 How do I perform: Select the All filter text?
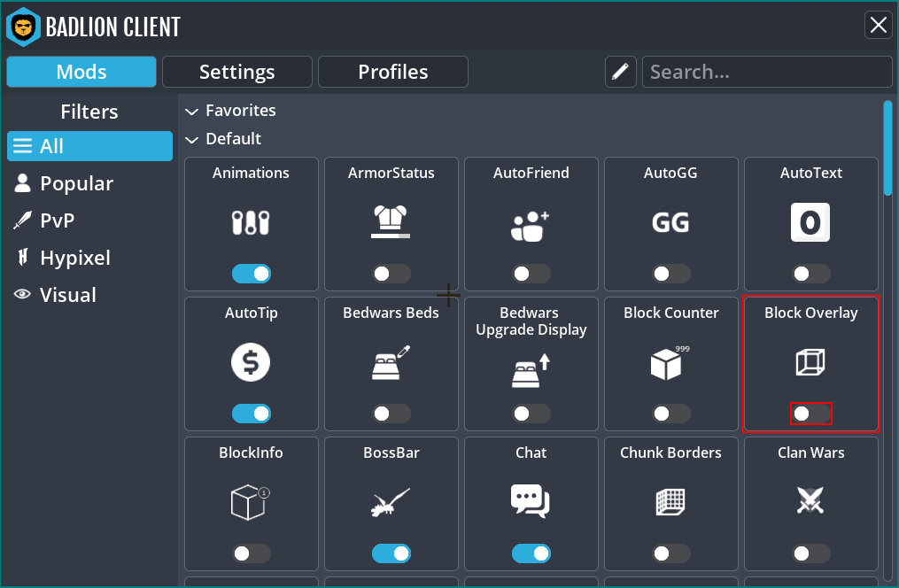(x=51, y=146)
